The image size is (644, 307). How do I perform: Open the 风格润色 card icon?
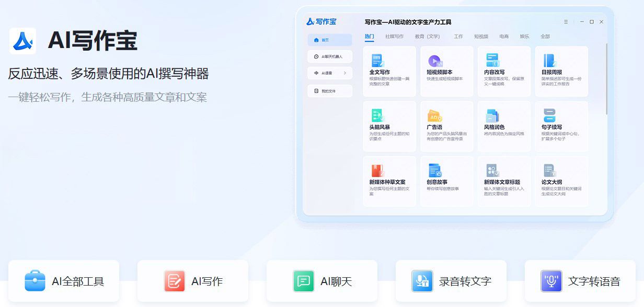(x=492, y=115)
